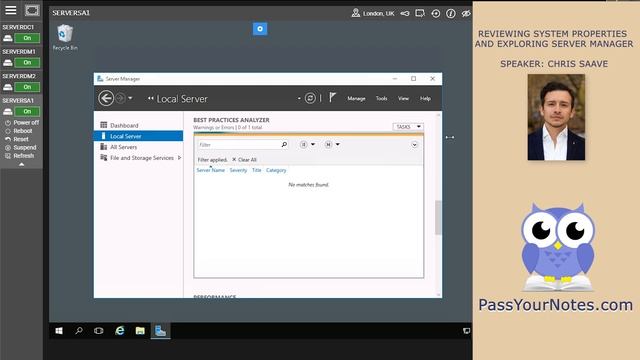Toggle SERVERDM1 On power button
The image size is (640, 360).
(27, 62)
